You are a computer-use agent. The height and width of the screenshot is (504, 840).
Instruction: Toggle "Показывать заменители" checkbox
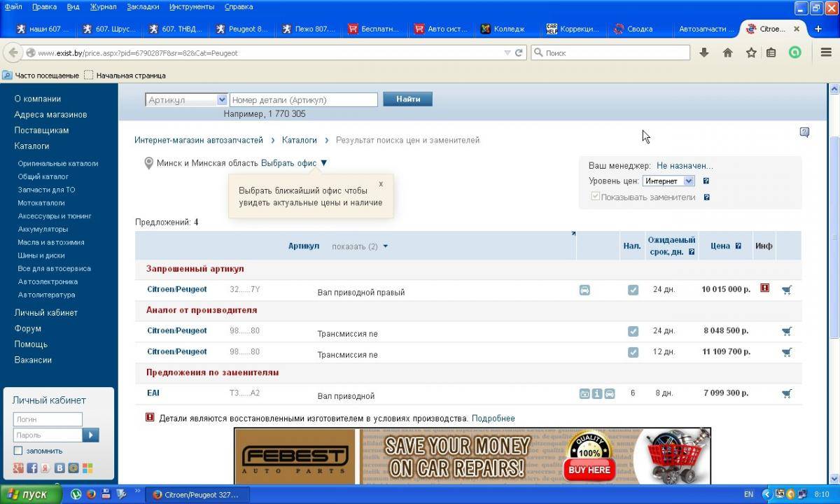coord(596,197)
